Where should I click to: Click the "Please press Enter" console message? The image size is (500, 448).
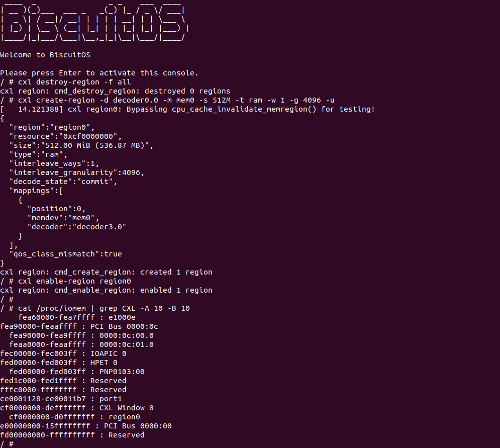(99, 73)
